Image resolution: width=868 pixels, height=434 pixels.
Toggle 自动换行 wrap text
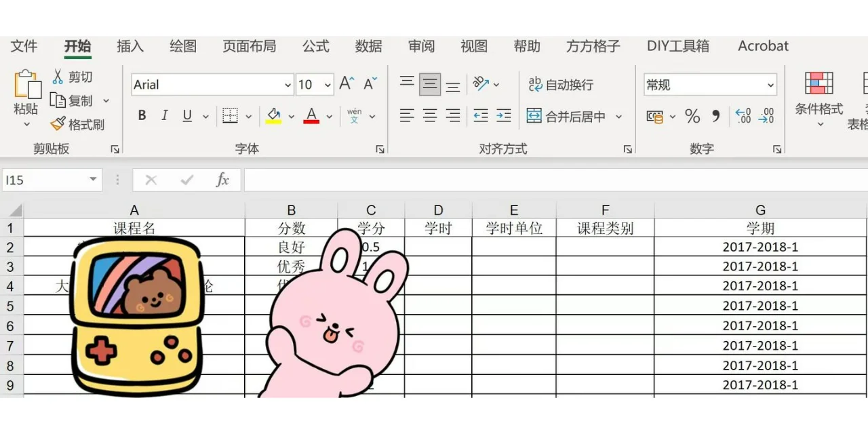tap(561, 85)
